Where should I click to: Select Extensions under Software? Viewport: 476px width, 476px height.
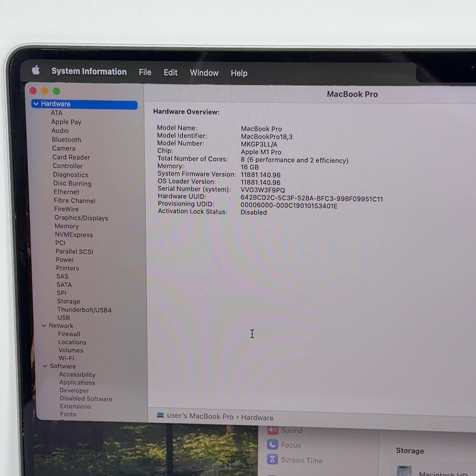coord(75,407)
